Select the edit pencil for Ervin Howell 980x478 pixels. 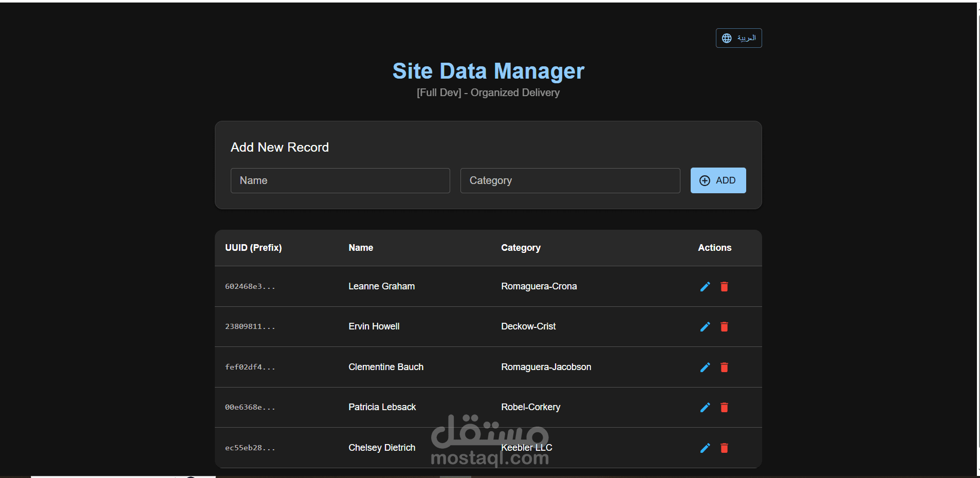(705, 326)
